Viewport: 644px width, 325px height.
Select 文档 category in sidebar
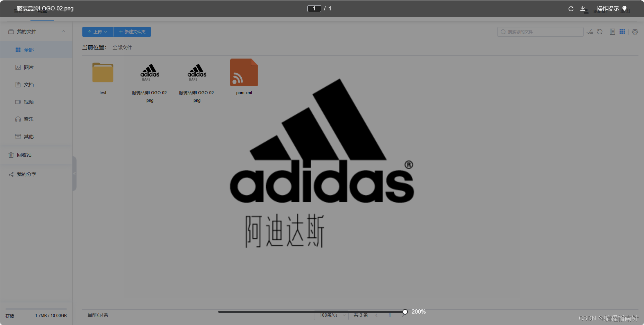click(x=36, y=85)
